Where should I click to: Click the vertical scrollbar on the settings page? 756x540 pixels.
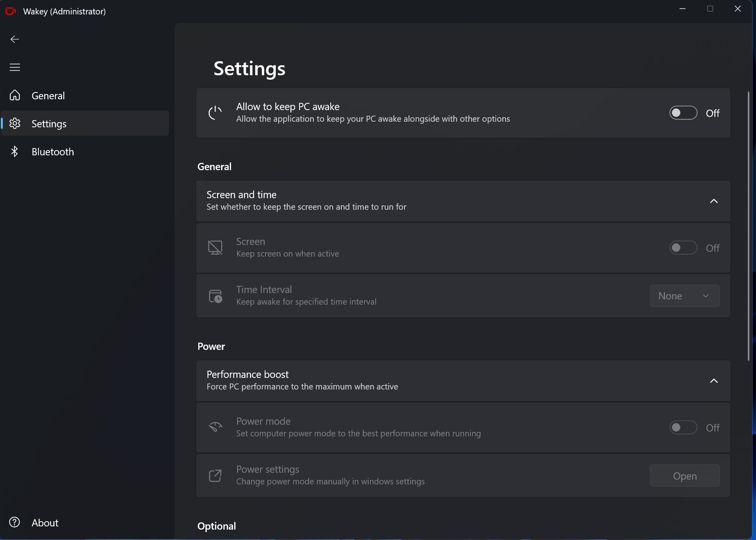pyautogui.click(x=748, y=226)
